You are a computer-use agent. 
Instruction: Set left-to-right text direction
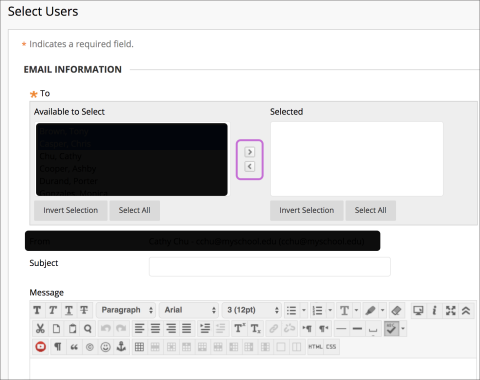pyautogui.click(x=307, y=329)
